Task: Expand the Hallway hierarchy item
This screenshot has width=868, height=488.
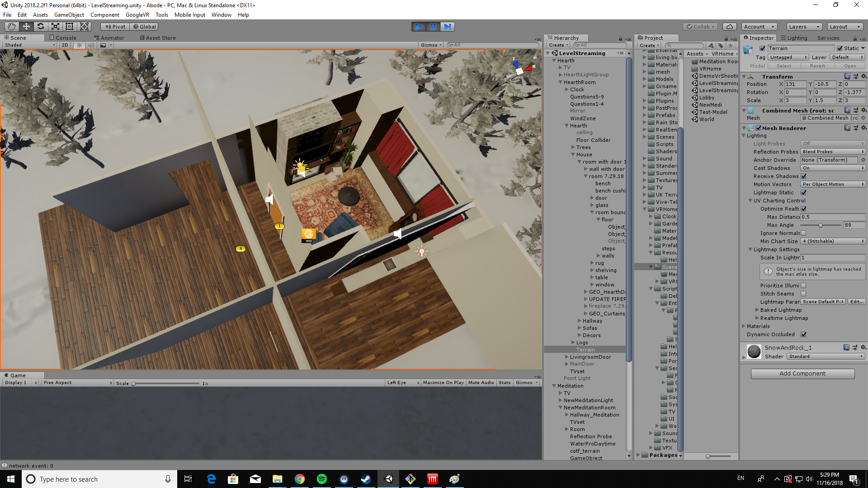Action: [580, 321]
